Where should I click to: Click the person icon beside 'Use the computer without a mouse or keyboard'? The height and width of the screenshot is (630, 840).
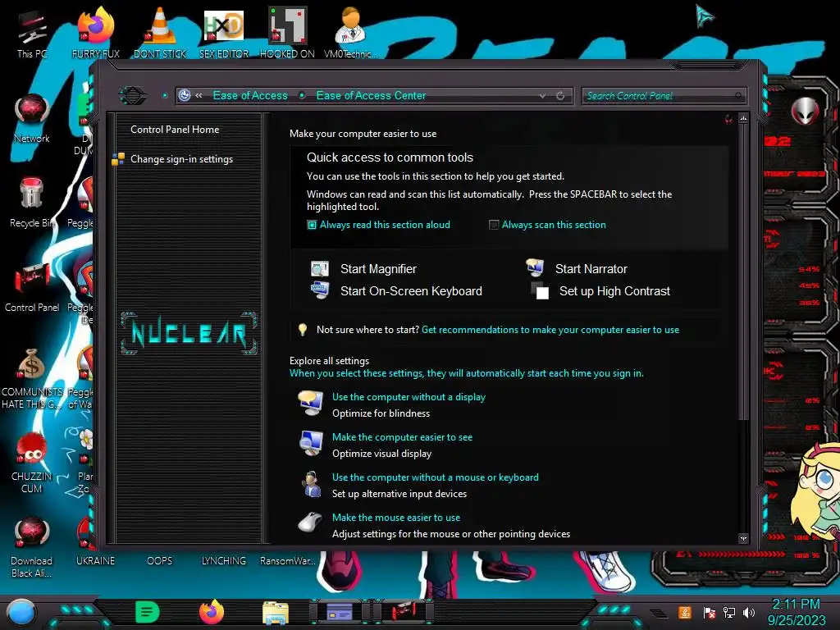pyautogui.click(x=311, y=484)
